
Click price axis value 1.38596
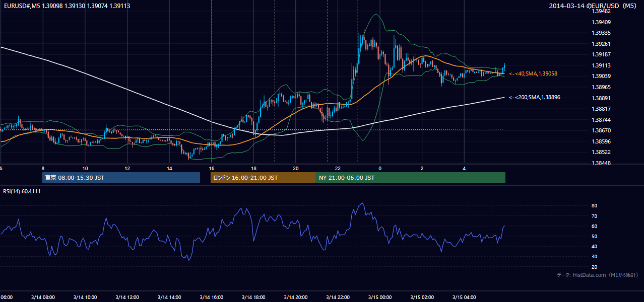[601, 141]
